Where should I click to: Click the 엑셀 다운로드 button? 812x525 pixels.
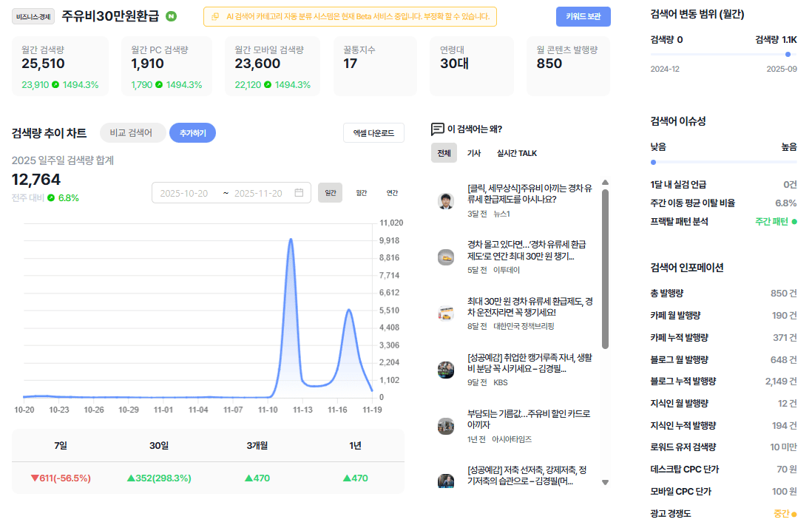373,133
